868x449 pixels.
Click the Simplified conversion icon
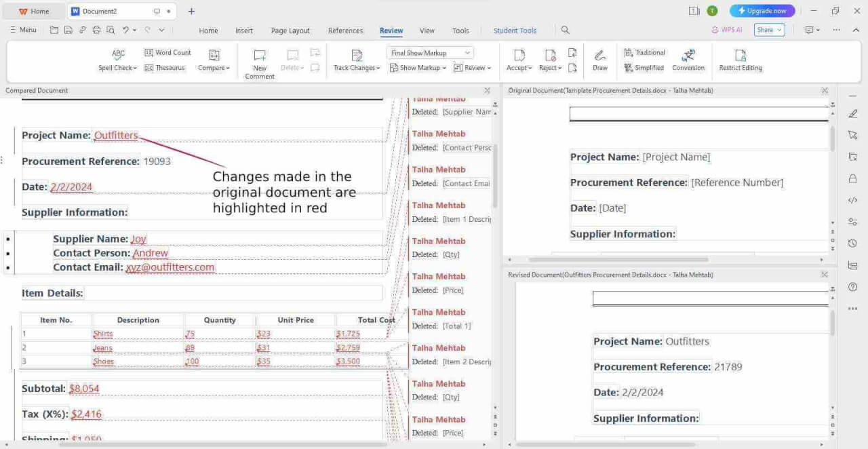coord(644,67)
